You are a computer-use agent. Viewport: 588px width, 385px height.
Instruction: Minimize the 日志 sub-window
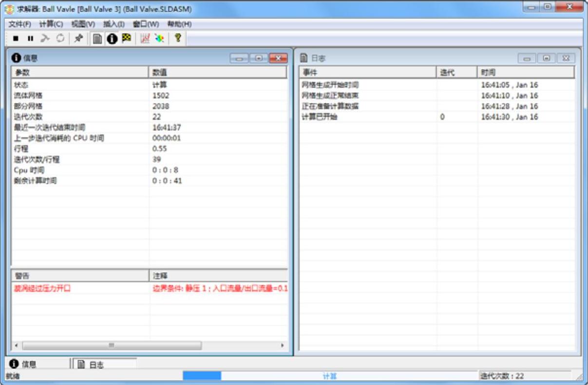click(x=527, y=58)
